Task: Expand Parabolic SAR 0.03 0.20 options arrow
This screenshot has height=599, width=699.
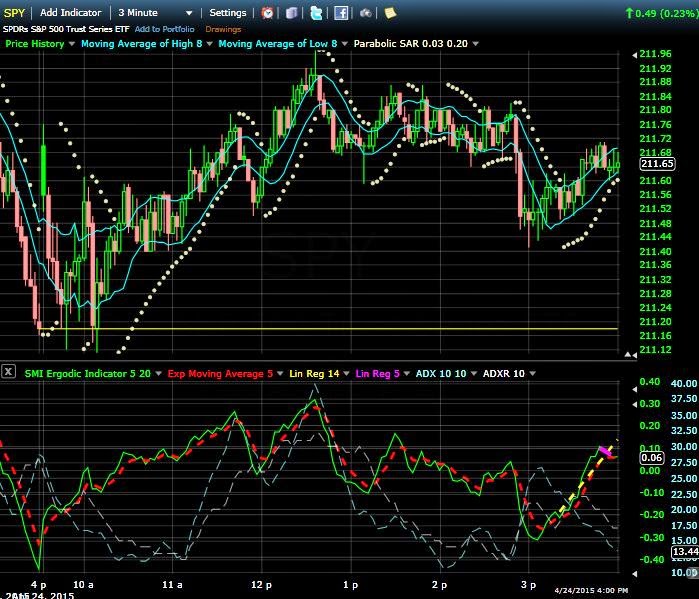Action: (x=476, y=44)
